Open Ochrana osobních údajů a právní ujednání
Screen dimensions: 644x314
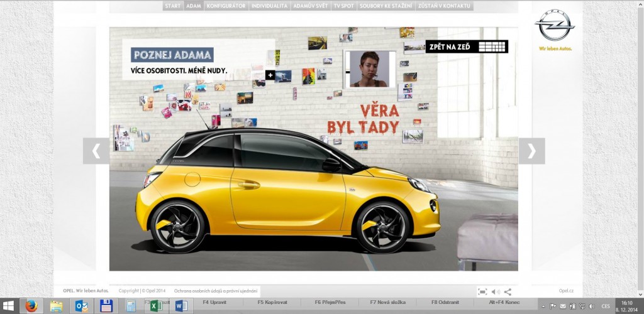216,291
